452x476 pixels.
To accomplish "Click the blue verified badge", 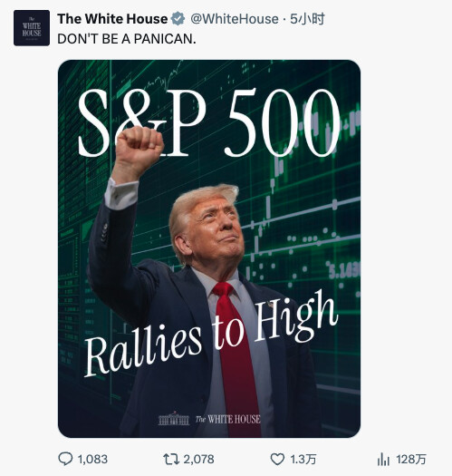I will 178,19.
